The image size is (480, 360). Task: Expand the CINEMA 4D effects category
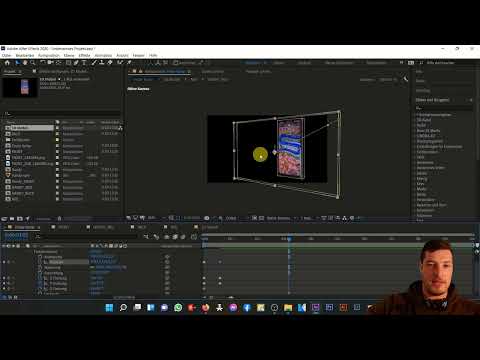(416, 136)
